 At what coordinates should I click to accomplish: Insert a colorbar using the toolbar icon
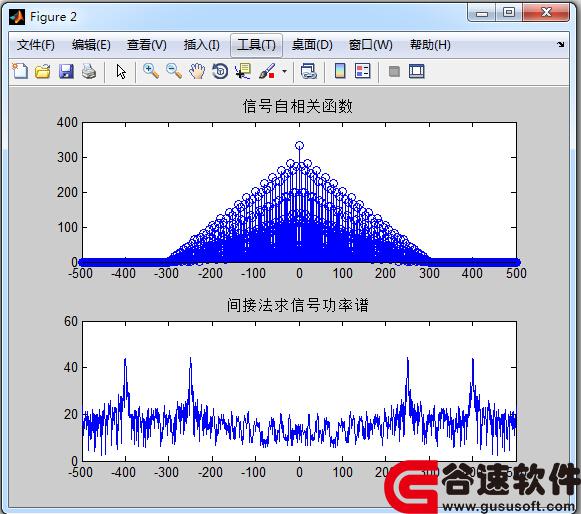(x=340, y=71)
